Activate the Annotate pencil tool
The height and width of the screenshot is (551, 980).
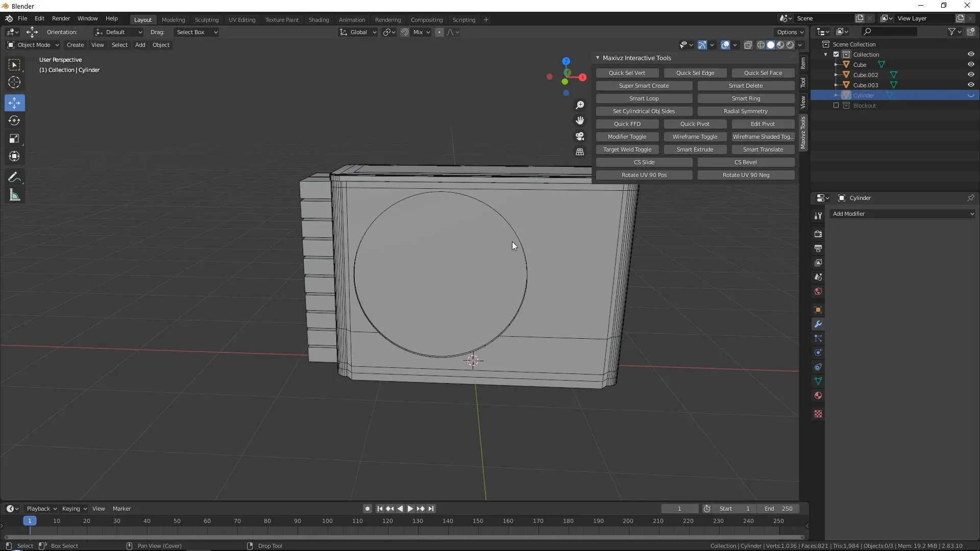14,178
